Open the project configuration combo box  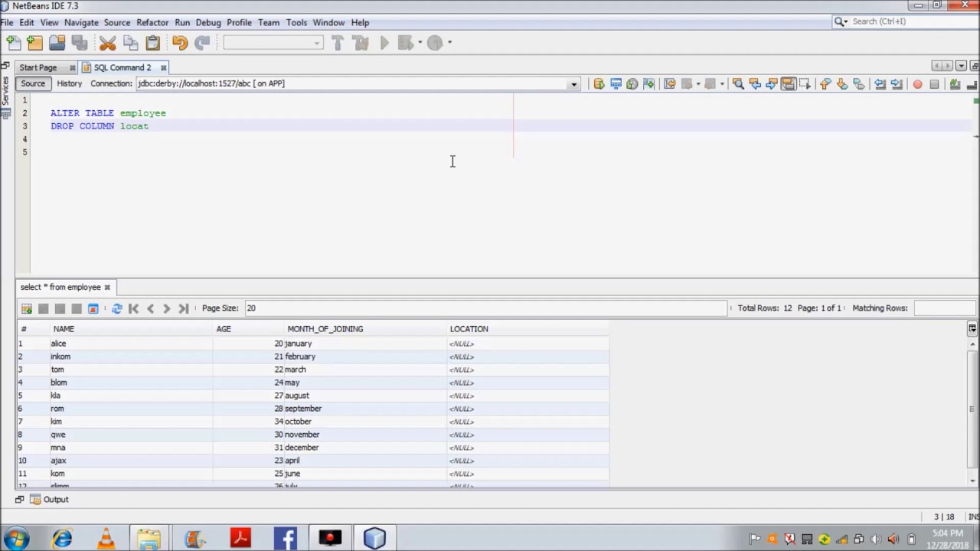[x=273, y=43]
